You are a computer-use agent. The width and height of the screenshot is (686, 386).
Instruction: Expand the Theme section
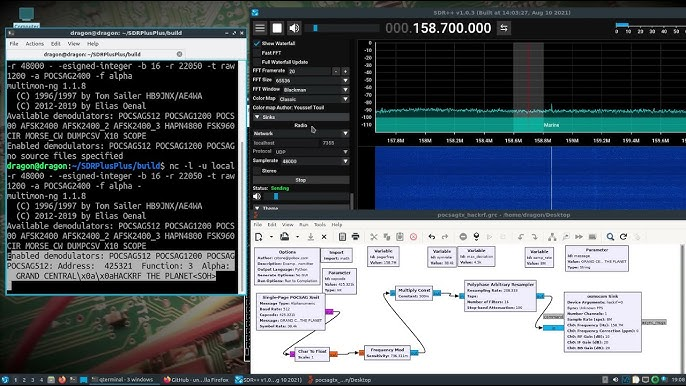(x=301, y=208)
